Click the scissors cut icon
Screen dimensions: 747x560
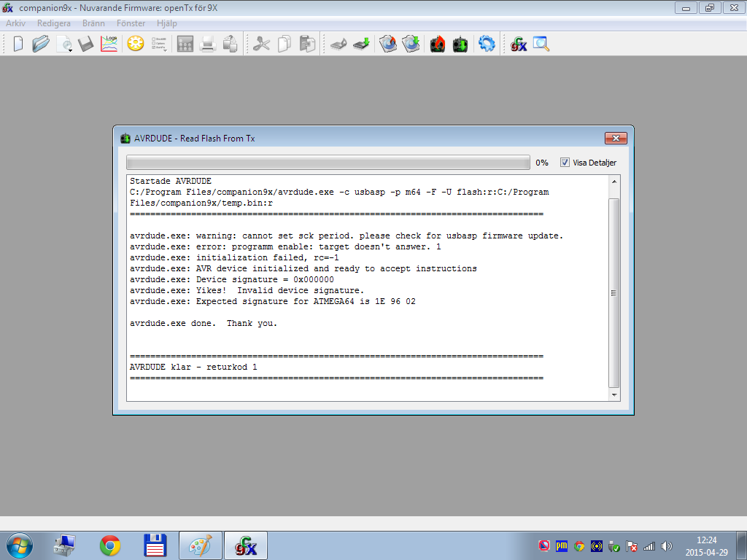tap(262, 44)
